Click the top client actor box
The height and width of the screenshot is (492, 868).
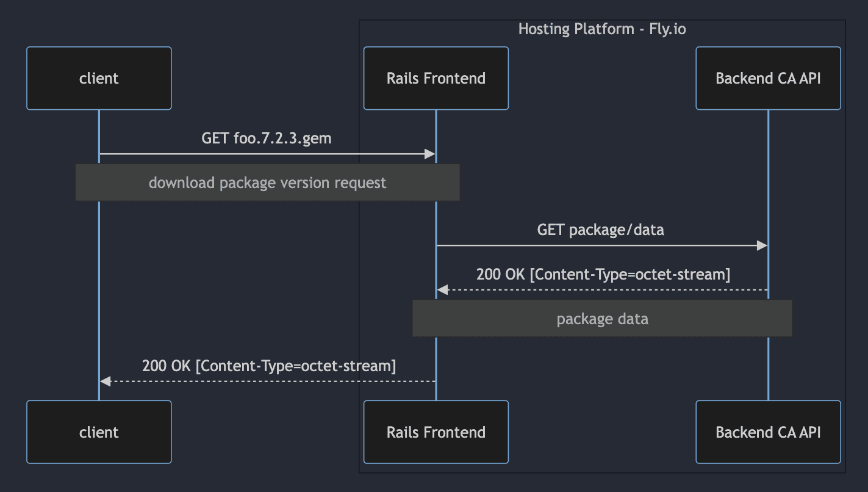pyautogui.click(x=99, y=78)
